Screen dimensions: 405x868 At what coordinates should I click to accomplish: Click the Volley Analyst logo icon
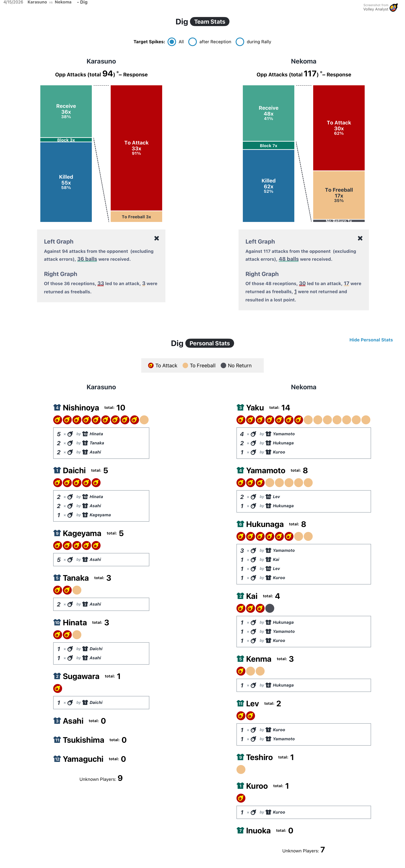(393, 7)
